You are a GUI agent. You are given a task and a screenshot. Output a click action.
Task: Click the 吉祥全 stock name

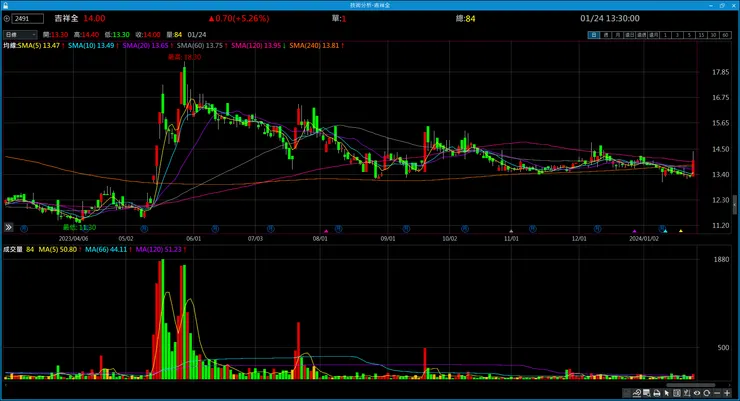[66, 18]
